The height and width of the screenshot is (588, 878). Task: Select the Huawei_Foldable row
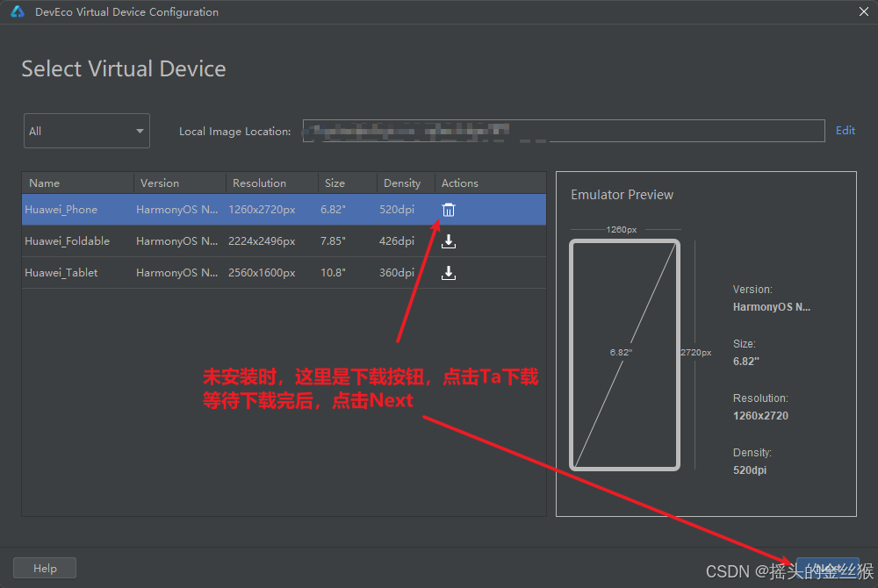click(x=284, y=241)
